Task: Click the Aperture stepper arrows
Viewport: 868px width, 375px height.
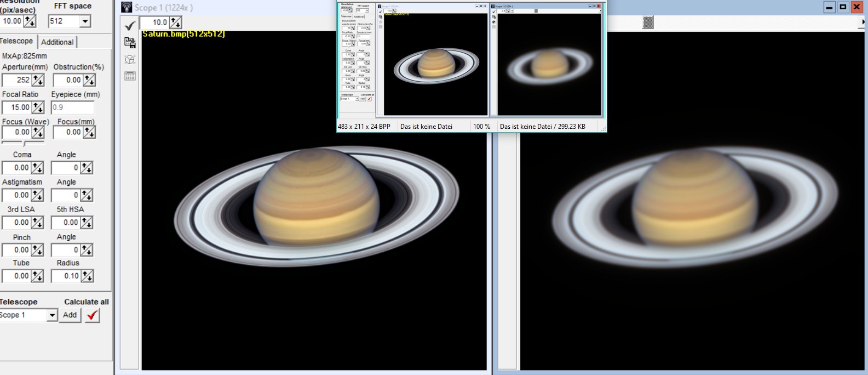Action: pyautogui.click(x=38, y=80)
